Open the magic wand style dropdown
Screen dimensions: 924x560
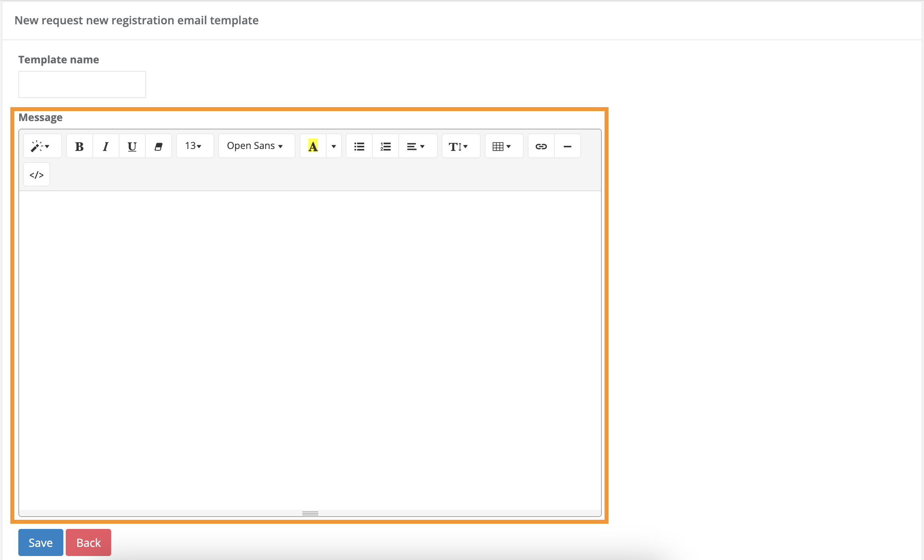click(x=42, y=146)
